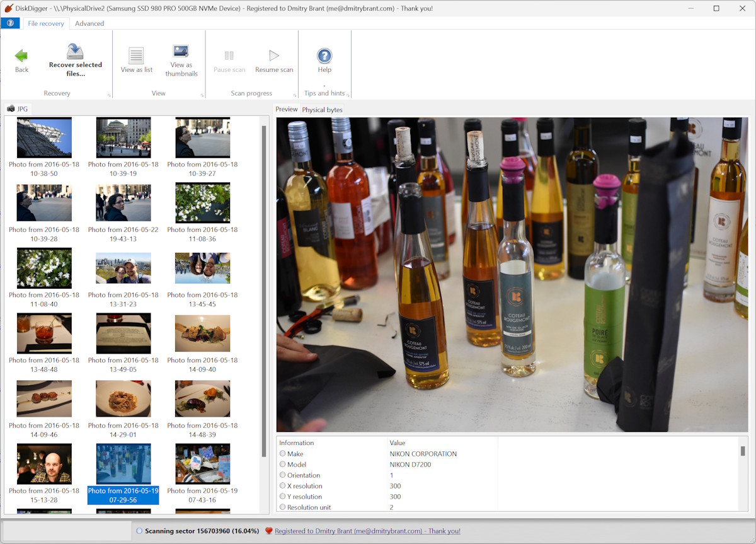Expand the Scan progress group launcher
756x544 pixels.
tap(295, 96)
